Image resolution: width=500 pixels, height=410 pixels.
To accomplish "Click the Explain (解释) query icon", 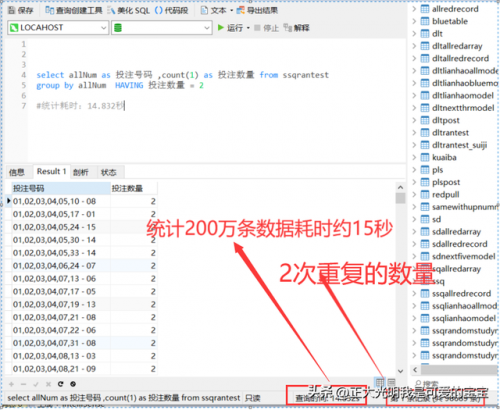I will [296, 28].
